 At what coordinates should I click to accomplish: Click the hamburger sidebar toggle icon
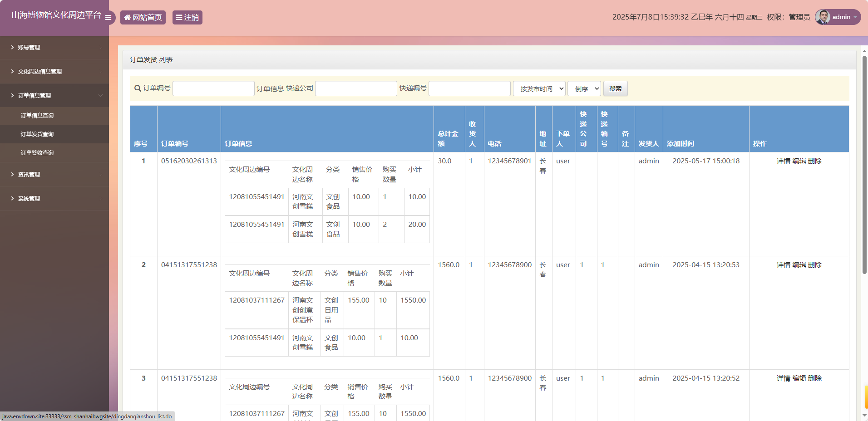tap(108, 17)
